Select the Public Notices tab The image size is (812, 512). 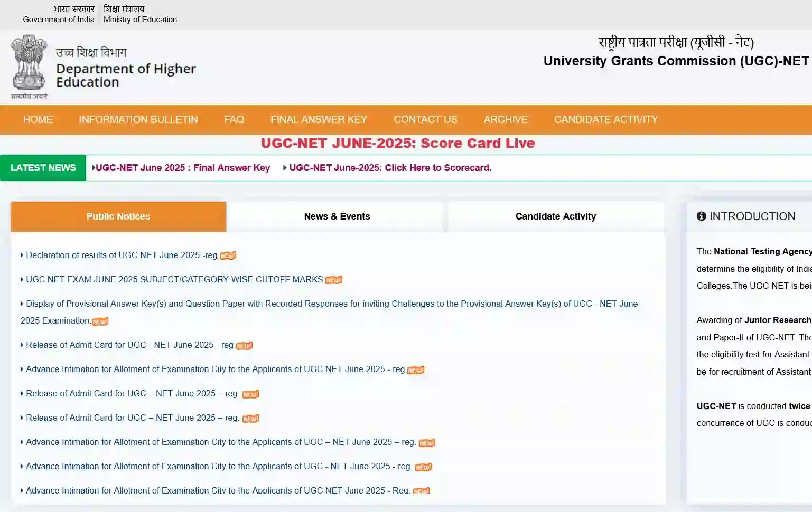click(118, 216)
